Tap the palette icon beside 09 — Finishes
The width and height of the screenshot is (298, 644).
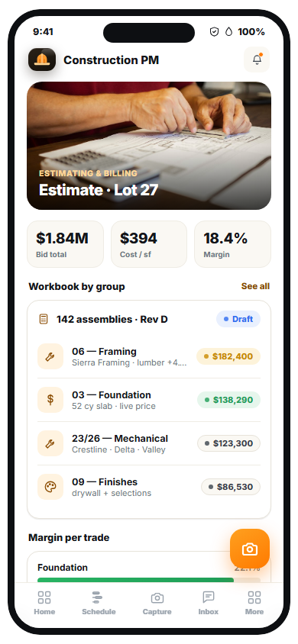[50, 487]
